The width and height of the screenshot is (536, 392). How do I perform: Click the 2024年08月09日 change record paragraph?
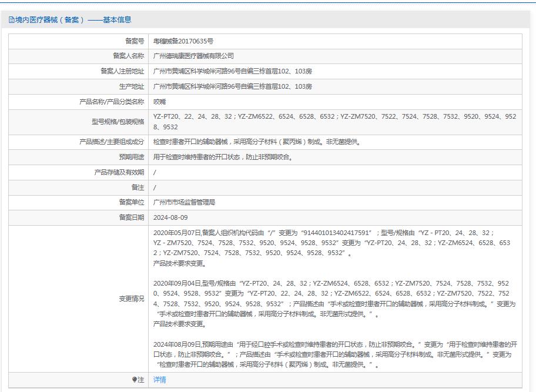(x=334, y=354)
